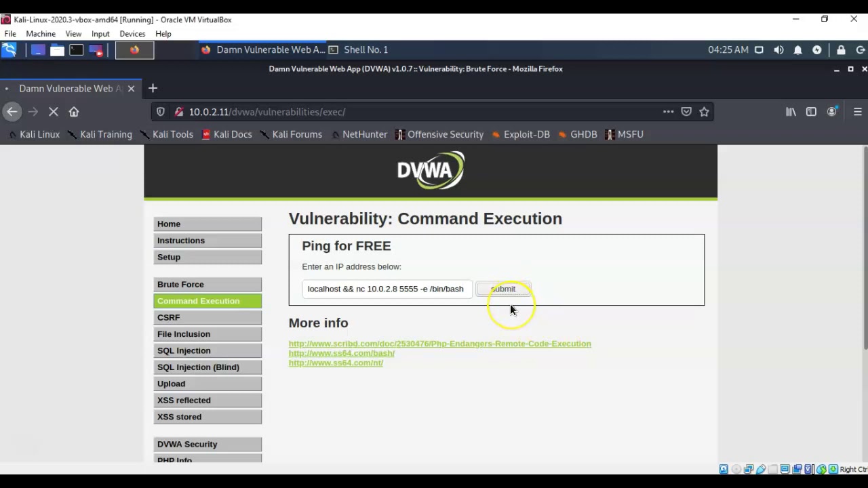This screenshot has width=868, height=488.
Task: Open the Home page in DVWA sidebar
Action: point(208,224)
